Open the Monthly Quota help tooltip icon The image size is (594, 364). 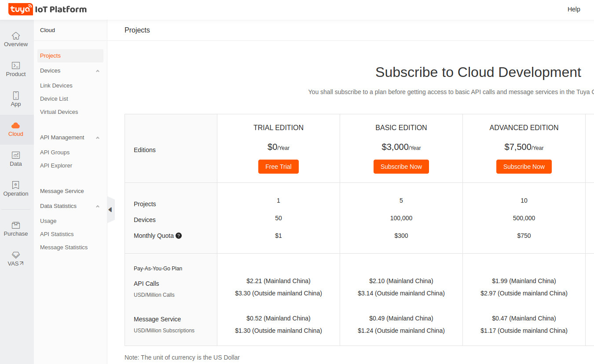(178, 236)
